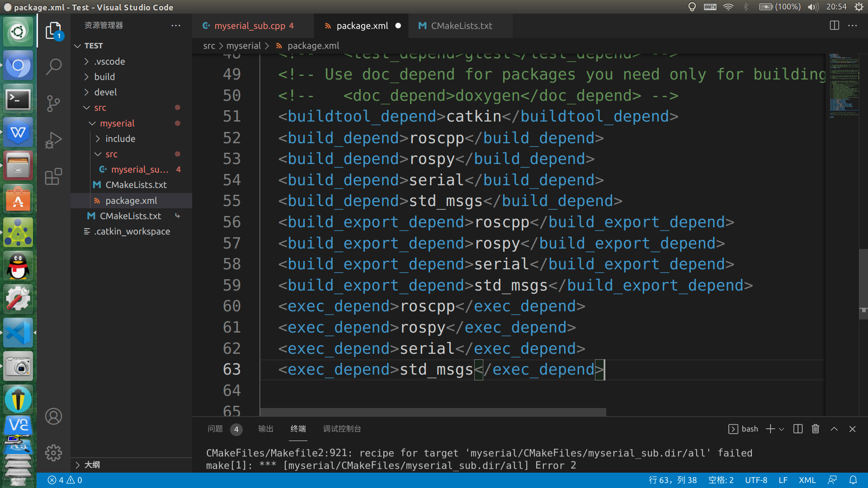Select the Explorer icon in activity bar
The image size is (868, 488).
[x=53, y=28]
